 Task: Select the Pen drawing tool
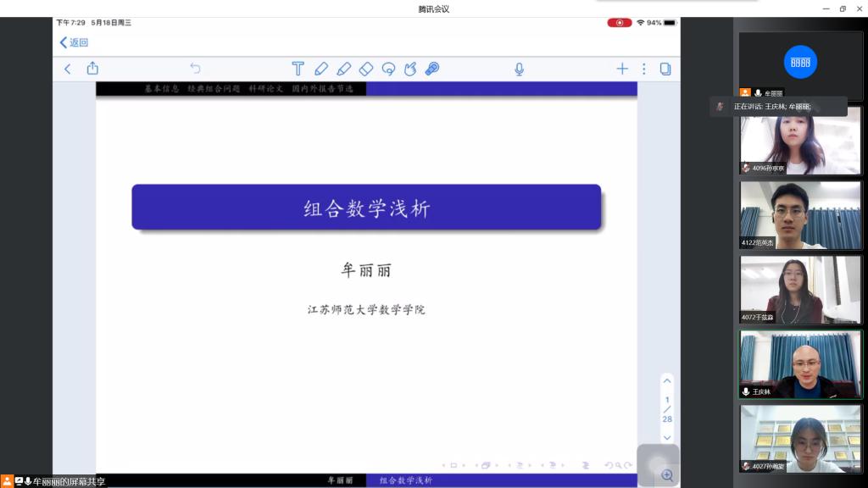[x=321, y=69]
